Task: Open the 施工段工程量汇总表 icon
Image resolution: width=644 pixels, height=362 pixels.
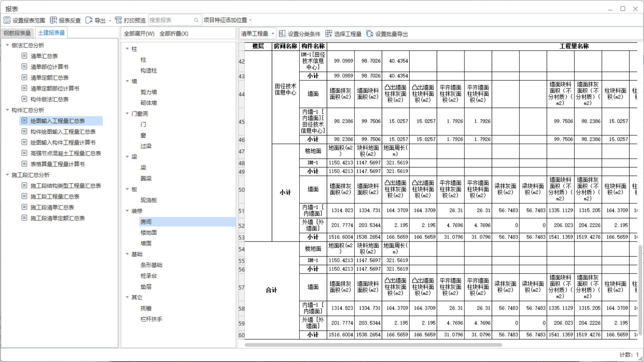Action: [x=24, y=196]
